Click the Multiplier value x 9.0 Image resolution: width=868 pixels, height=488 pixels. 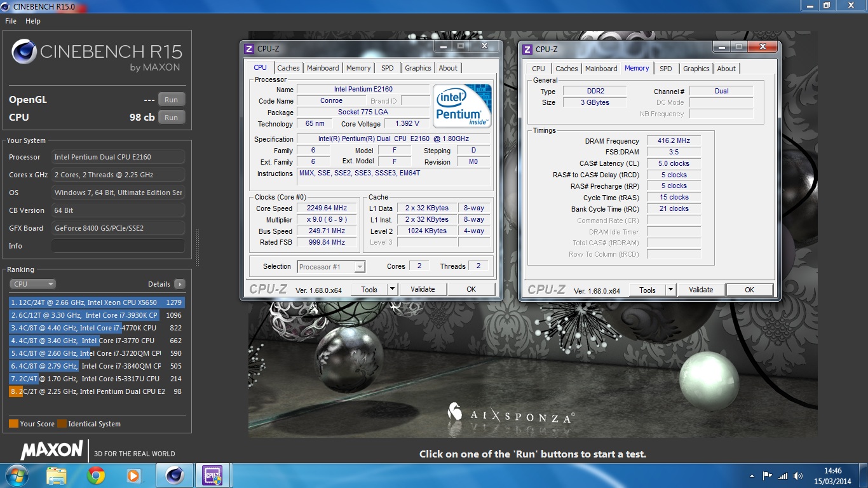327,220
